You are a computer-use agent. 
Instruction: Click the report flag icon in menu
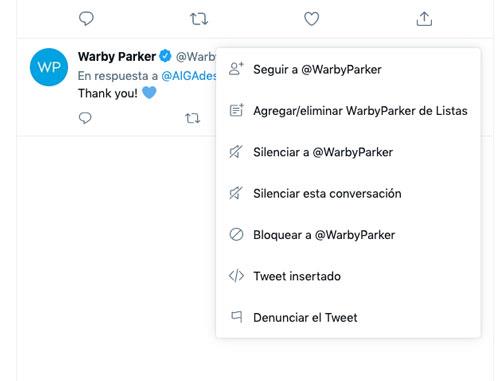237,317
